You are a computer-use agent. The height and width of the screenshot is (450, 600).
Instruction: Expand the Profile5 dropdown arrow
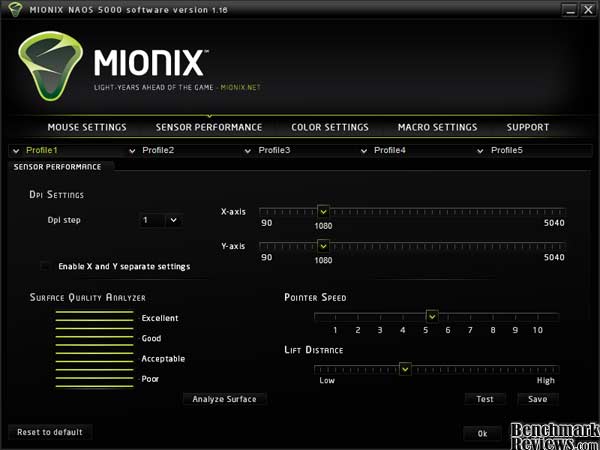(480, 151)
